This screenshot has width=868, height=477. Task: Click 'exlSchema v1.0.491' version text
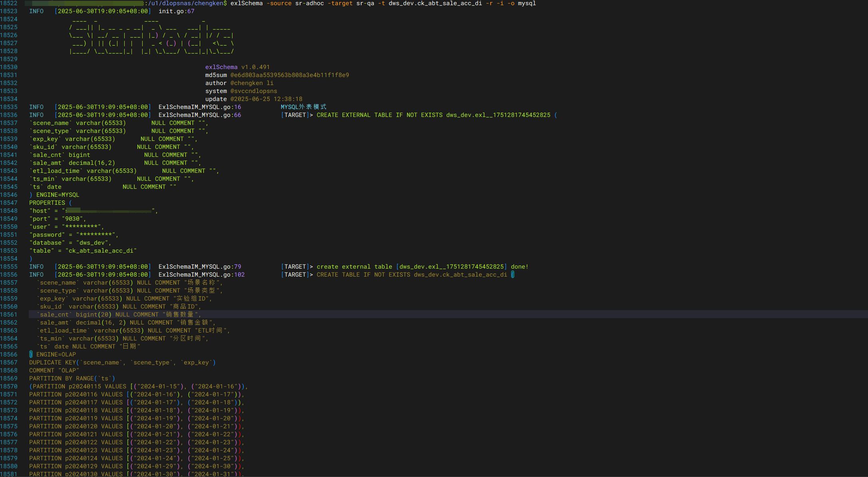tap(237, 67)
